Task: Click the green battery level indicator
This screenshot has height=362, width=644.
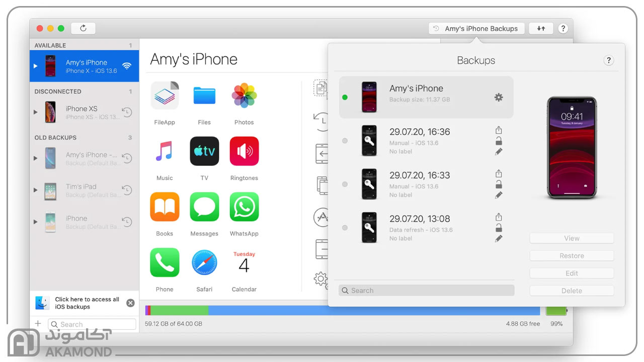Action: pyautogui.click(x=556, y=310)
